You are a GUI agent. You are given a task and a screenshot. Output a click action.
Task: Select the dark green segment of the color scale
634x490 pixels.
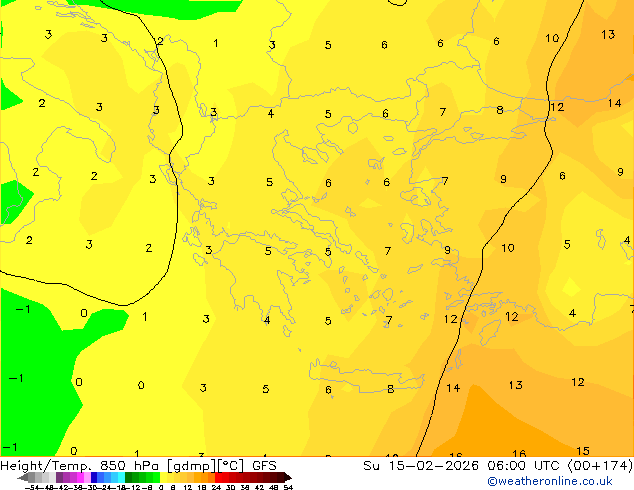click(129, 477)
